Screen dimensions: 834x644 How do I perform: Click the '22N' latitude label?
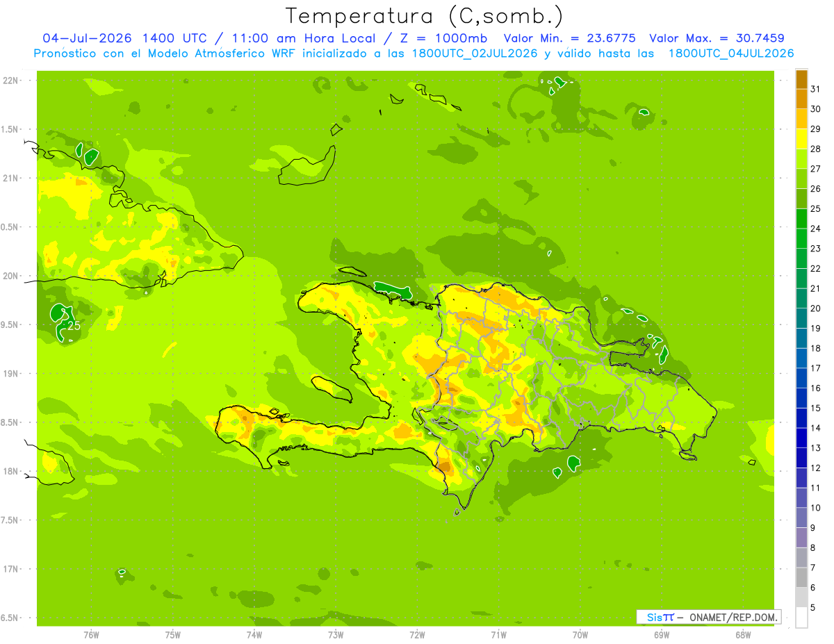pos(11,81)
